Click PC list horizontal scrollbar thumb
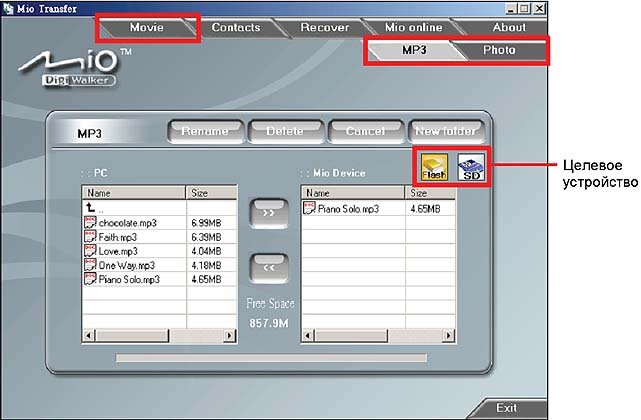Screen dimensions: 641x420 132,336
